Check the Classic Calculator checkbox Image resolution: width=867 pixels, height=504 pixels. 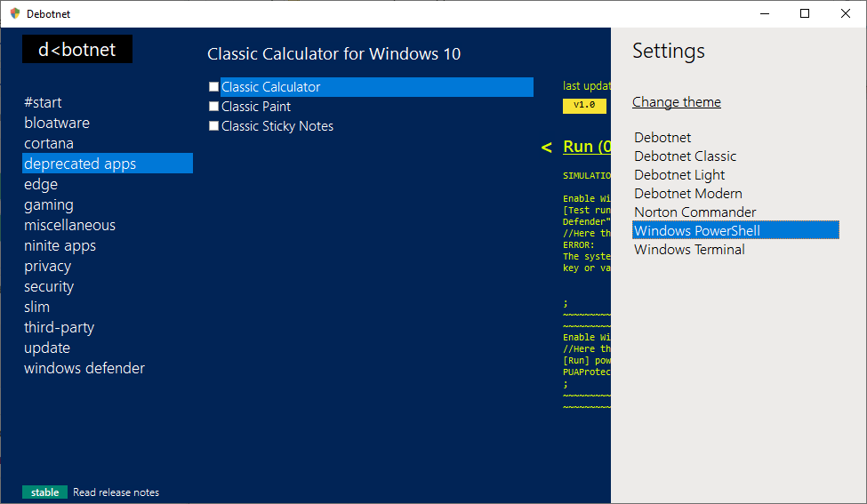point(213,87)
